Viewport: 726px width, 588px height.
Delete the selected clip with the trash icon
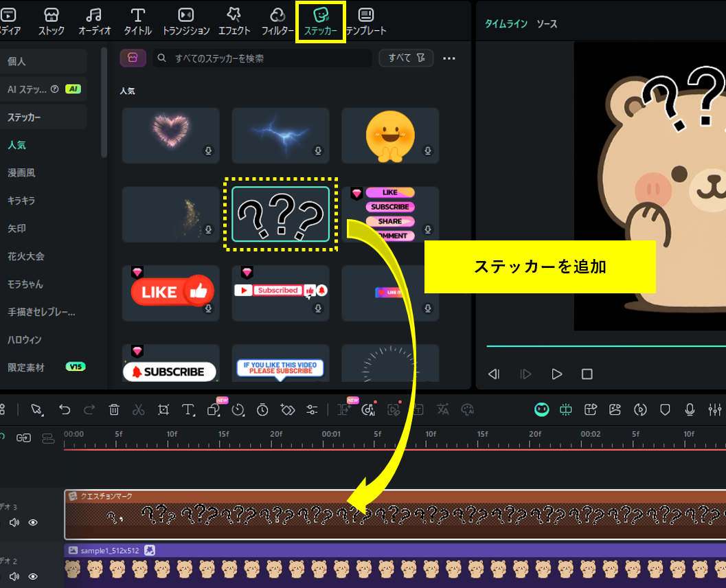click(113, 409)
